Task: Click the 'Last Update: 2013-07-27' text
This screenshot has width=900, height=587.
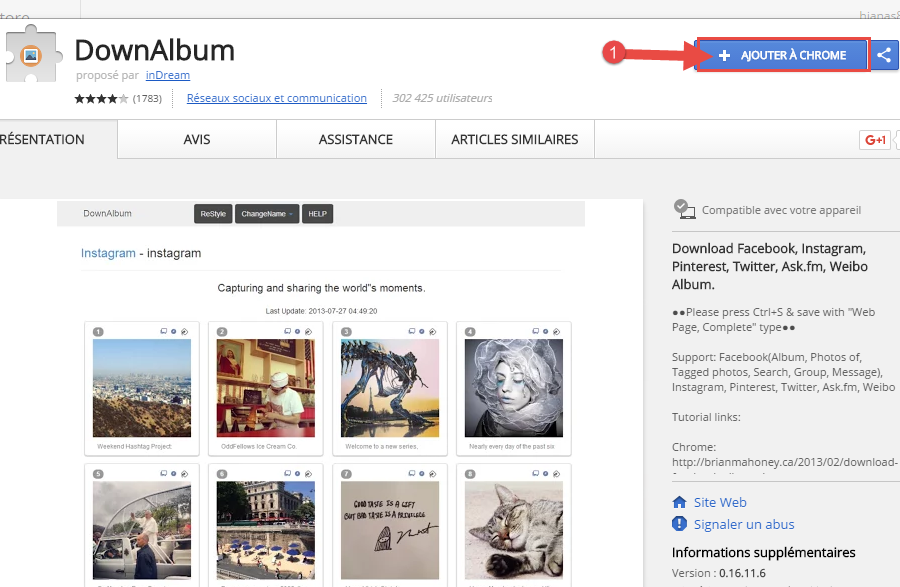Action: 321,311
